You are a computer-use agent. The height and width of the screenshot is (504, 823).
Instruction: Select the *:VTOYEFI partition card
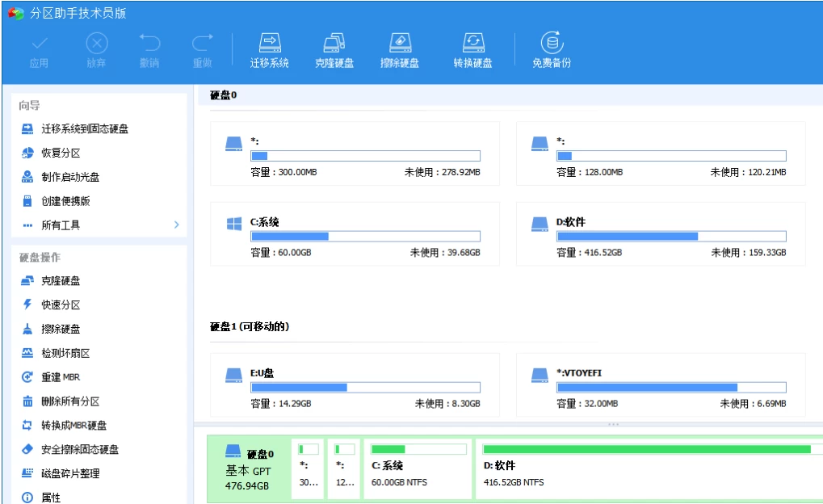(x=661, y=385)
